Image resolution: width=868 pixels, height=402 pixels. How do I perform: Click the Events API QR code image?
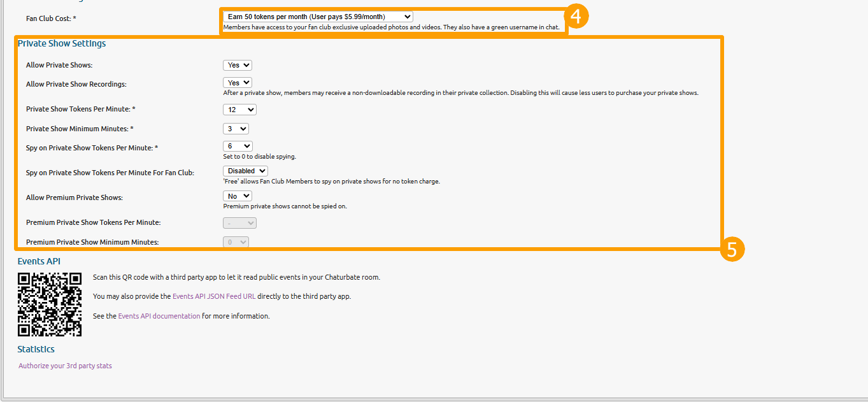pyautogui.click(x=50, y=305)
